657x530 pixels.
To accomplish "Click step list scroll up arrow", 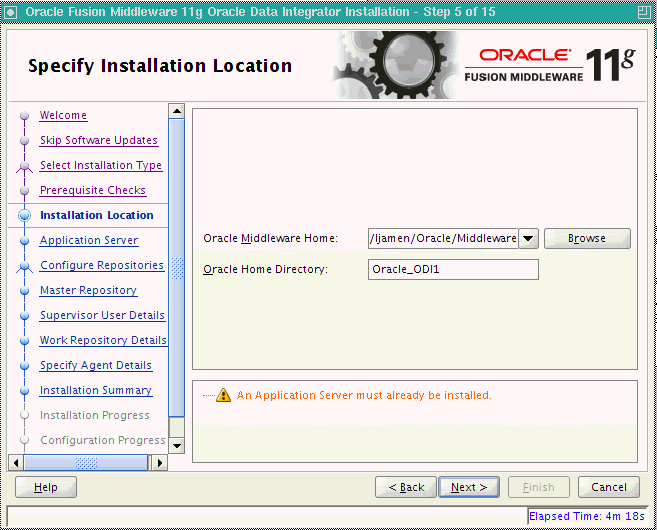I will tap(177, 111).
